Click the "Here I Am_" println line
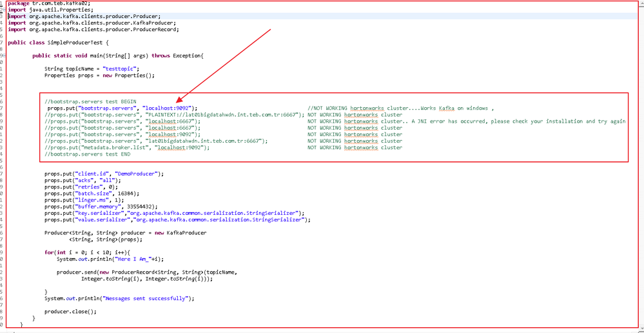Image resolution: width=644 pixels, height=333 pixels. [x=112, y=259]
